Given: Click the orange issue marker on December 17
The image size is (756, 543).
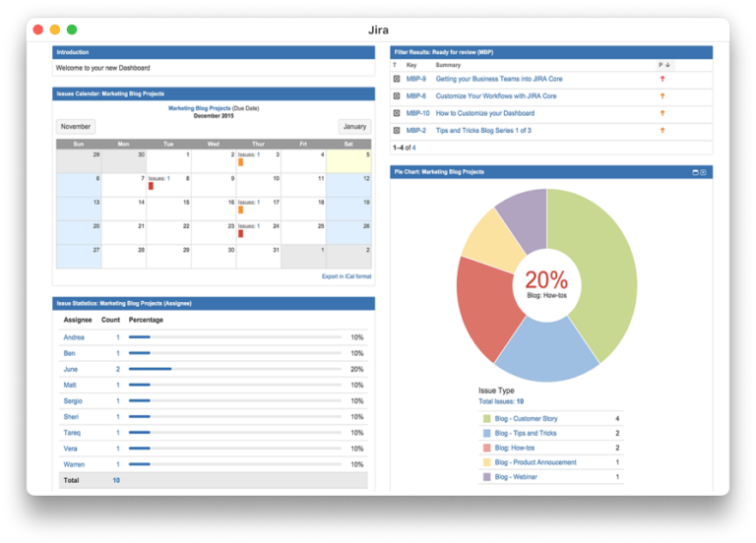Looking at the screenshot, I should pyautogui.click(x=240, y=211).
